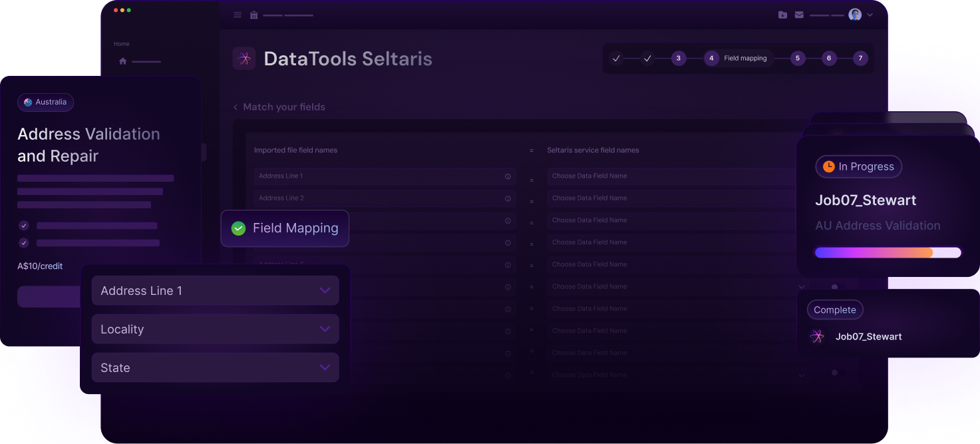The width and height of the screenshot is (980, 444).
Task: Click the folder download icon
Action: 782,15
